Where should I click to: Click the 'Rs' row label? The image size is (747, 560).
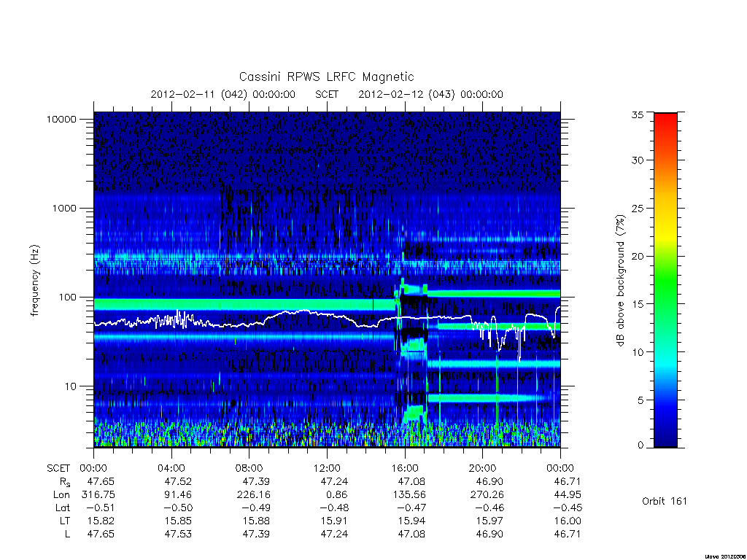(x=65, y=482)
